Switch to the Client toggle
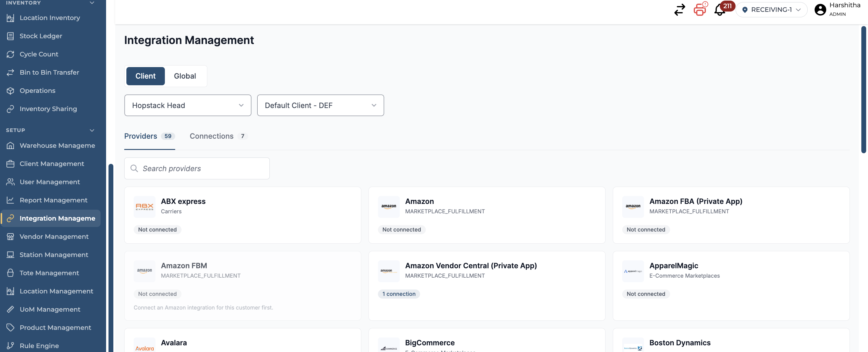 [145, 76]
